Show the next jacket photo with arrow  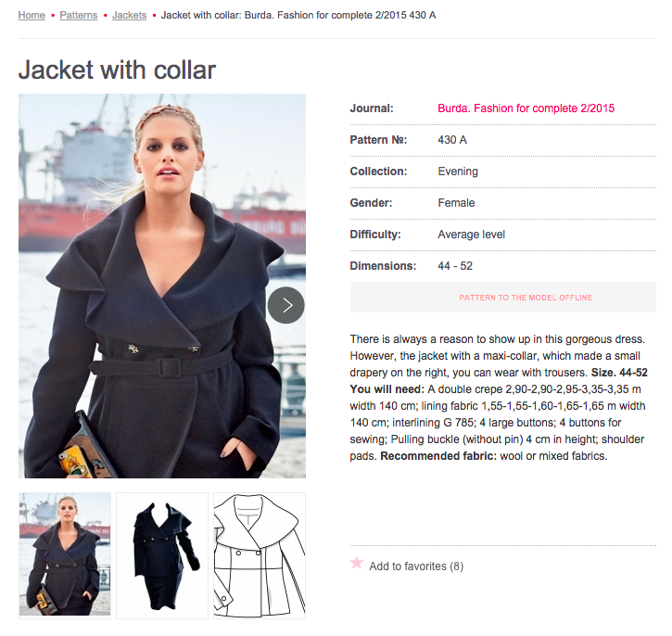tap(285, 305)
